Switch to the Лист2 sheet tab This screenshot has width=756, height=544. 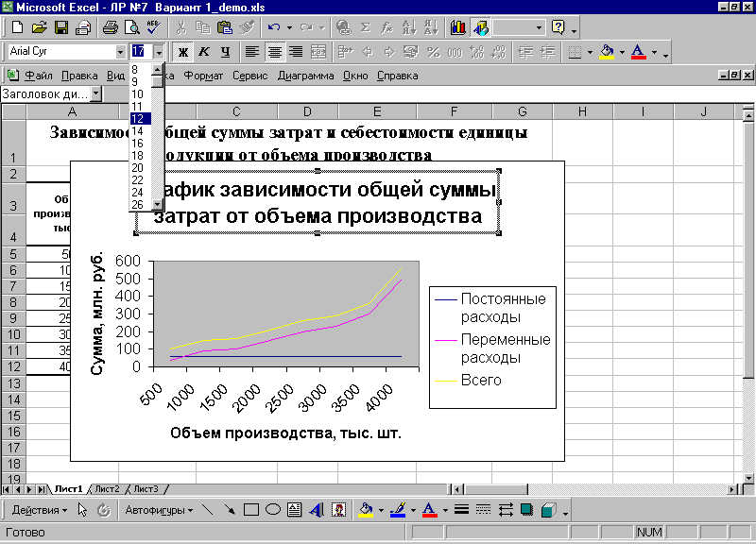(107, 489)
